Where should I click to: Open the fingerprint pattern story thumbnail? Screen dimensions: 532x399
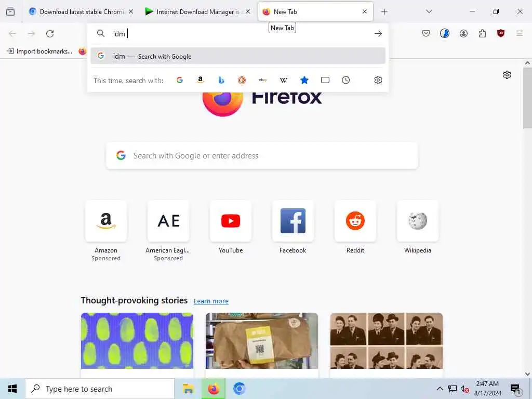(x=137, y=341)
